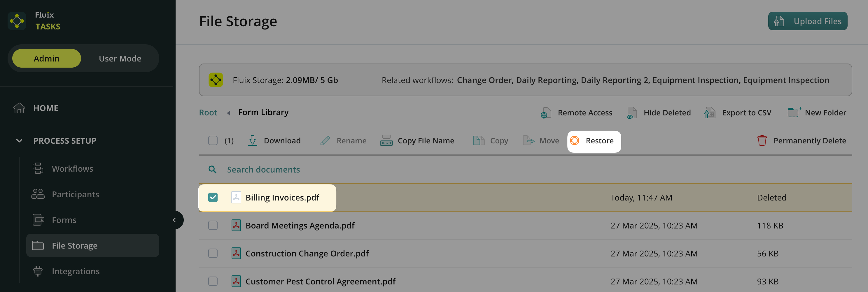Viewport: 868px width, 292px height.
Task: Click the Download arrow icon
Action: (x=252, y=141)
